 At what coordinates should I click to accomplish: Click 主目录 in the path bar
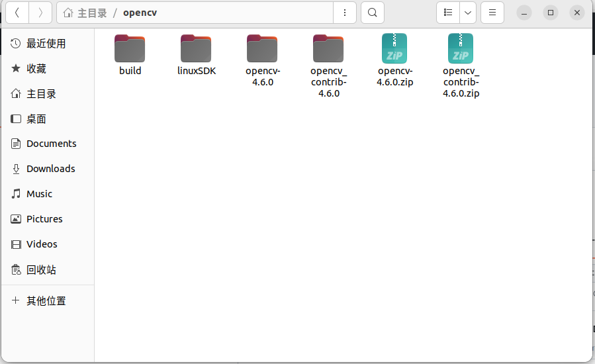pos(91,13)
